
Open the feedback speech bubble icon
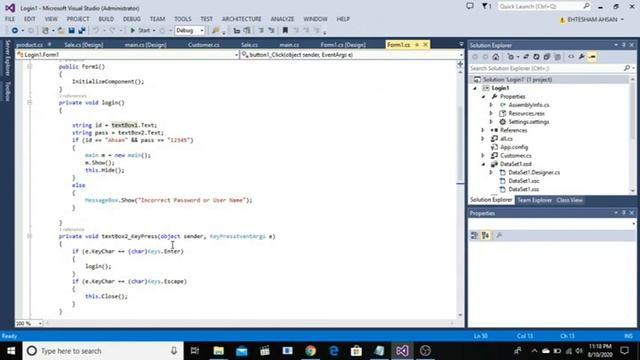coord(470,6)
